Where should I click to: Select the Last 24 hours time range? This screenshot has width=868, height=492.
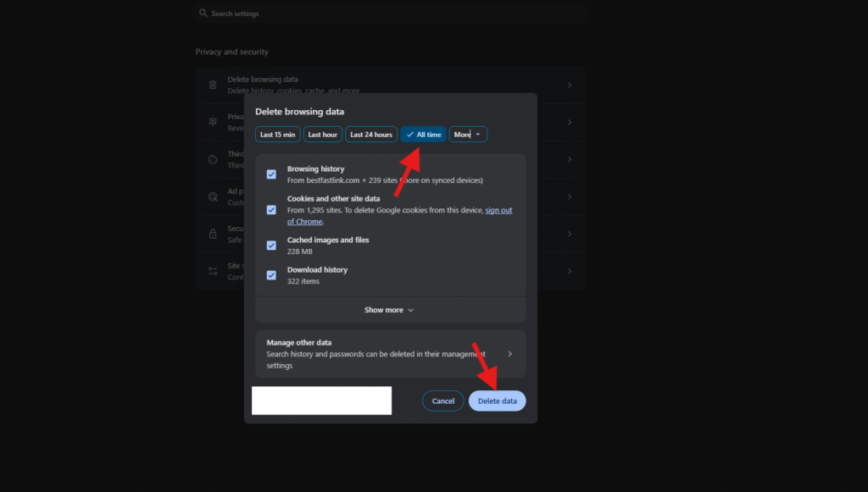click(370, 134)
